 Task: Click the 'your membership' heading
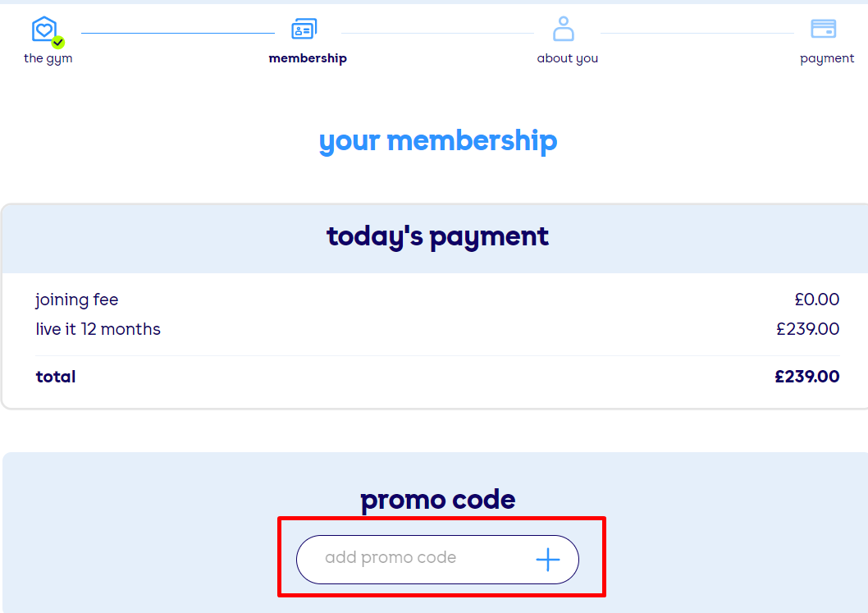pos(437,141)
